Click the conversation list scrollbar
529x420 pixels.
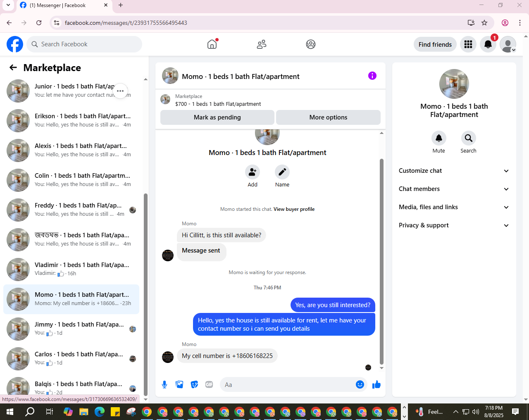145,294
